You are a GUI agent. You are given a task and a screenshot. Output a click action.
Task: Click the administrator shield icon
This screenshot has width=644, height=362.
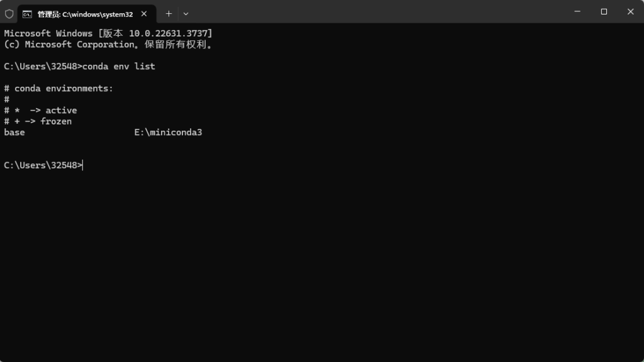tap(9, 13)
